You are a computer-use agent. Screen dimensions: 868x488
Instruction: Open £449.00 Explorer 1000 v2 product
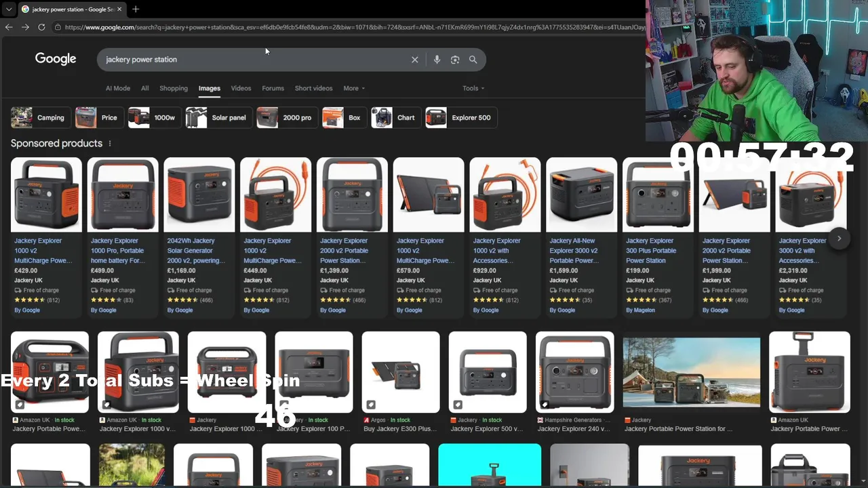275,236
